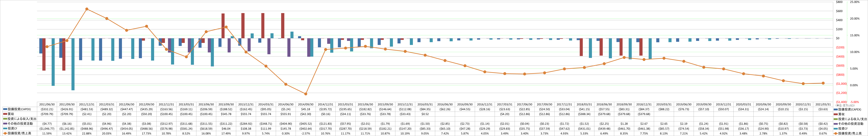
Task: Select the ($332.21) CAPEX cell
Action: [47, 109]
